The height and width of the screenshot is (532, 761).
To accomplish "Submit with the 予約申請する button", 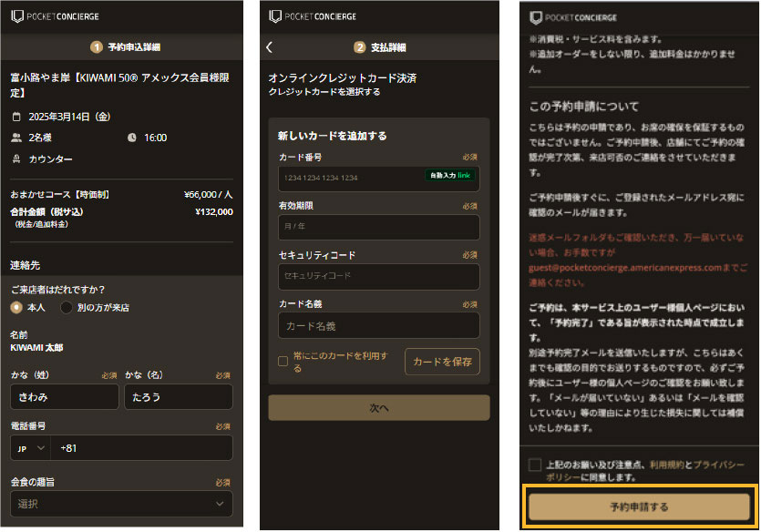I will pos(638,506).
